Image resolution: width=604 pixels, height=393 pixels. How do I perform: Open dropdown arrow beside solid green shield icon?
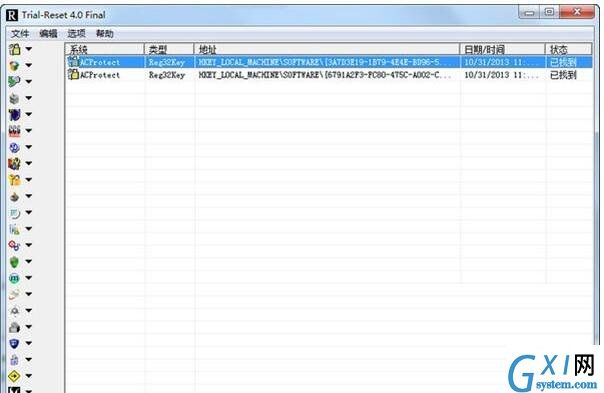point(29,262)
